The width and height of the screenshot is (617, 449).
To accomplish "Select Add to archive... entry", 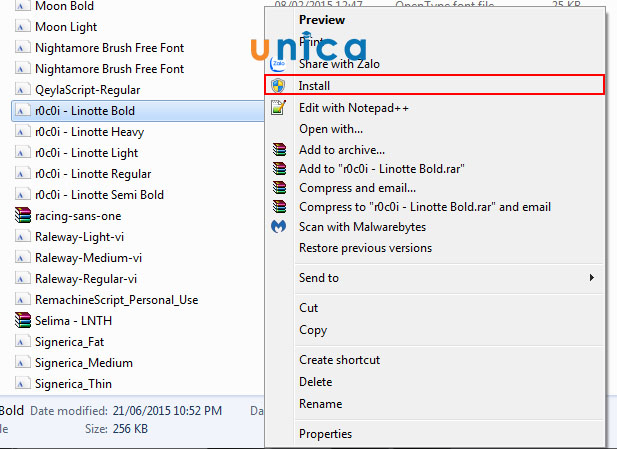I will (x=342, y=150).
